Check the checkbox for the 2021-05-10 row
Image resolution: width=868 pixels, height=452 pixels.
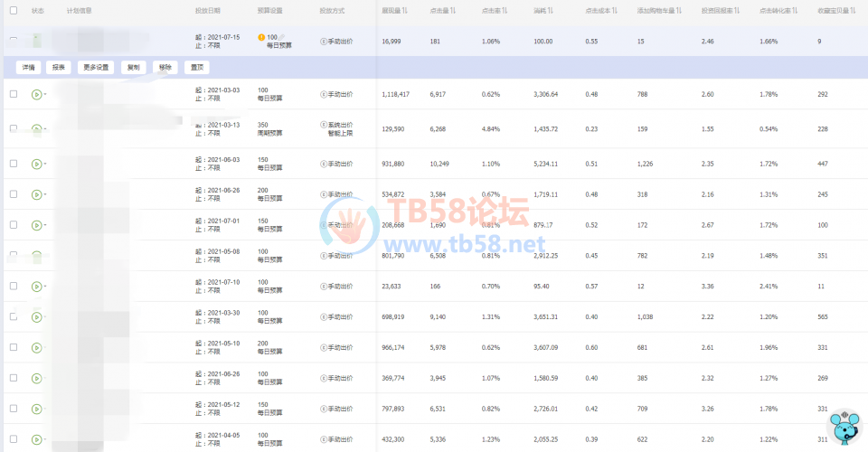point(14,347)
